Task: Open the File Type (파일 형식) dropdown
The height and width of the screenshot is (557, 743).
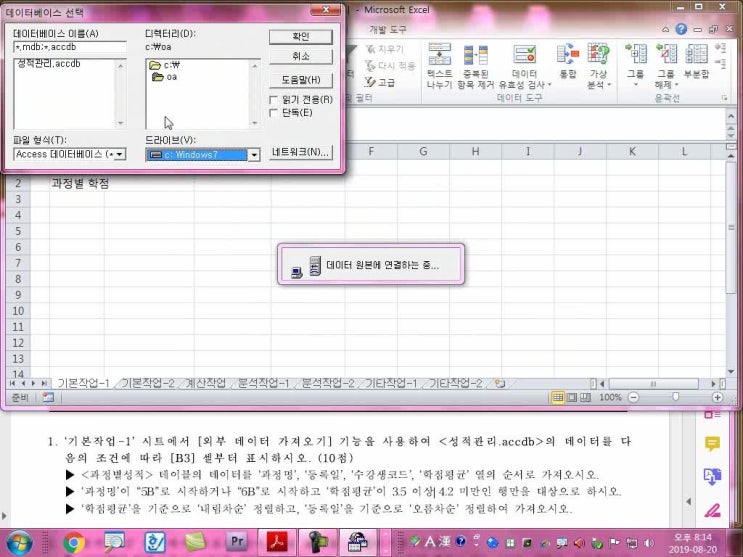Action: [x=120, y=155]
